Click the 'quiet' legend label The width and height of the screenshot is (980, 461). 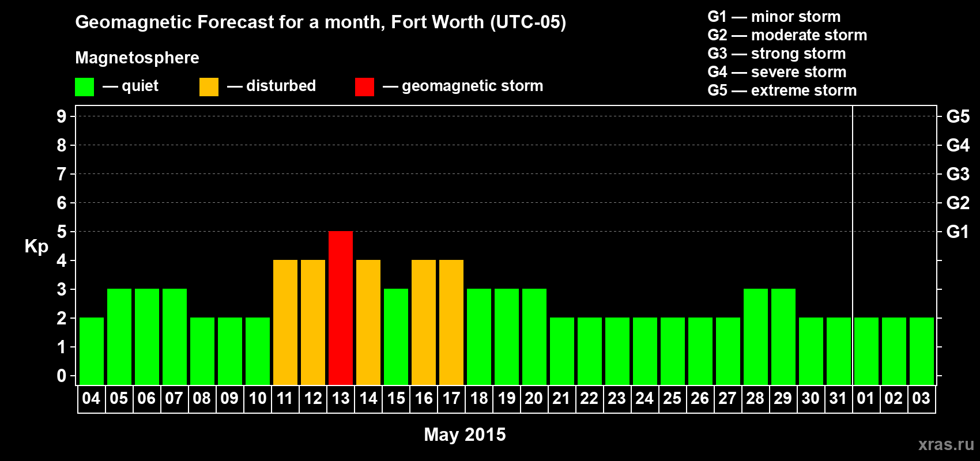(140, 86)
